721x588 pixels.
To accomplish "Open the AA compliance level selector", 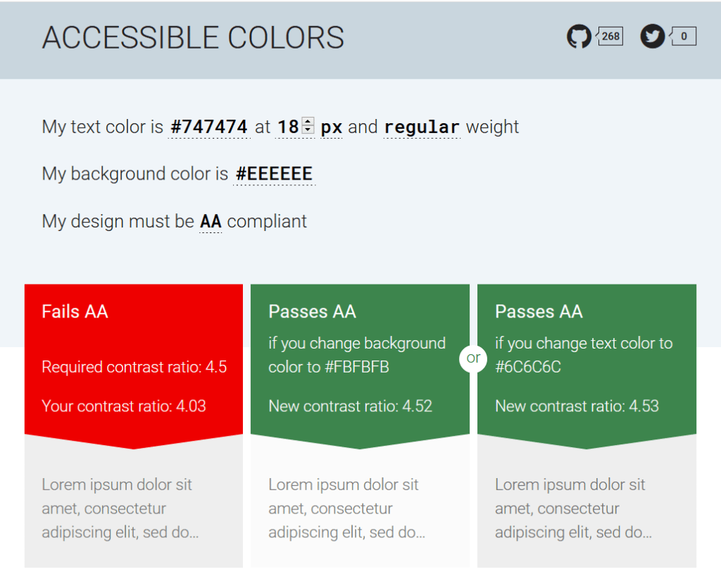I will point(210,221).
